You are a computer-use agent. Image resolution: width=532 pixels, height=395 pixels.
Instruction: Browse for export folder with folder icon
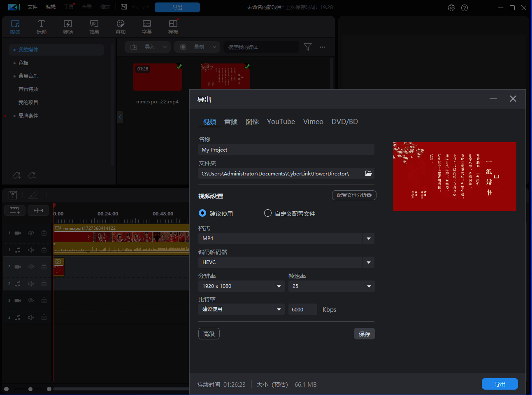[x=368, y=173]
